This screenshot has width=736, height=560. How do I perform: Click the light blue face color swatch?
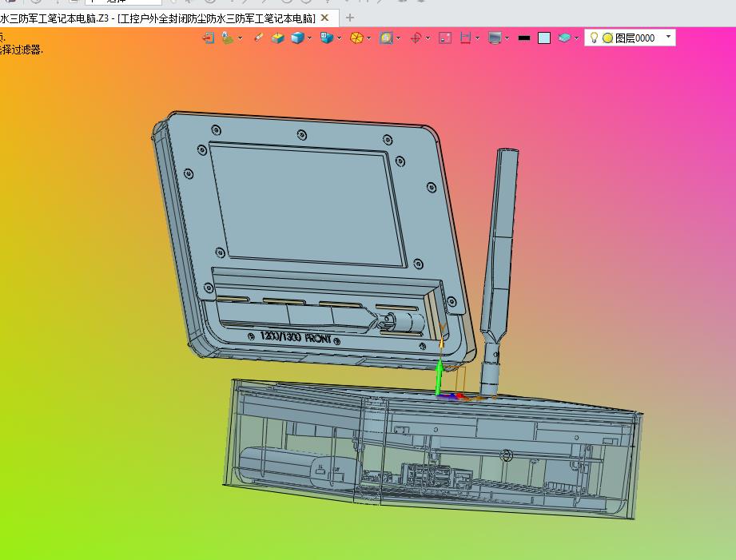[544, 38]
